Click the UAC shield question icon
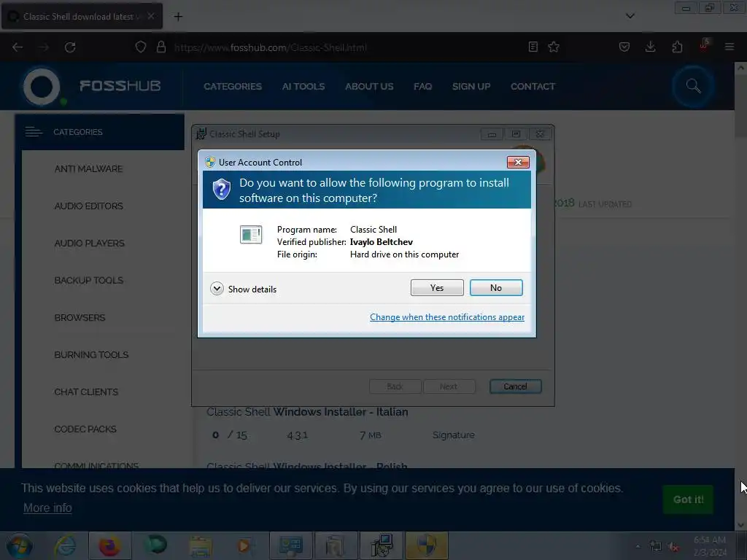The image size is (747, 560). [222, 190]
